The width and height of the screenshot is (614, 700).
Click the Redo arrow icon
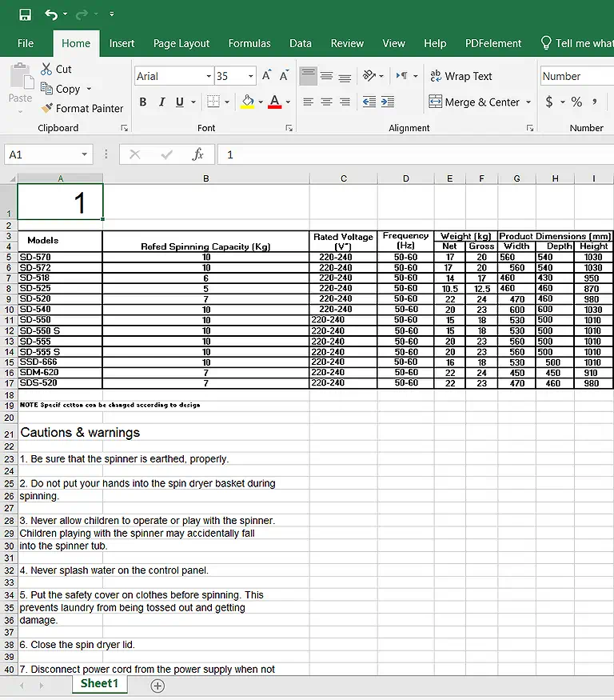[x=82, y=14]
